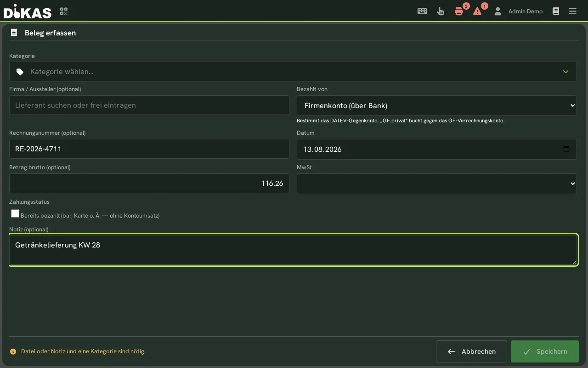The width and height of the screenshot is (588, 368).
Task: Expand the Kategorie wählen dropdown
Action: (x=293, y=72)
